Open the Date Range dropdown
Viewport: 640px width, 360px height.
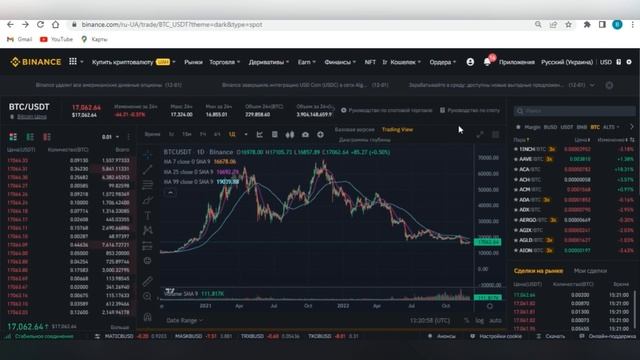pos(184,320)
